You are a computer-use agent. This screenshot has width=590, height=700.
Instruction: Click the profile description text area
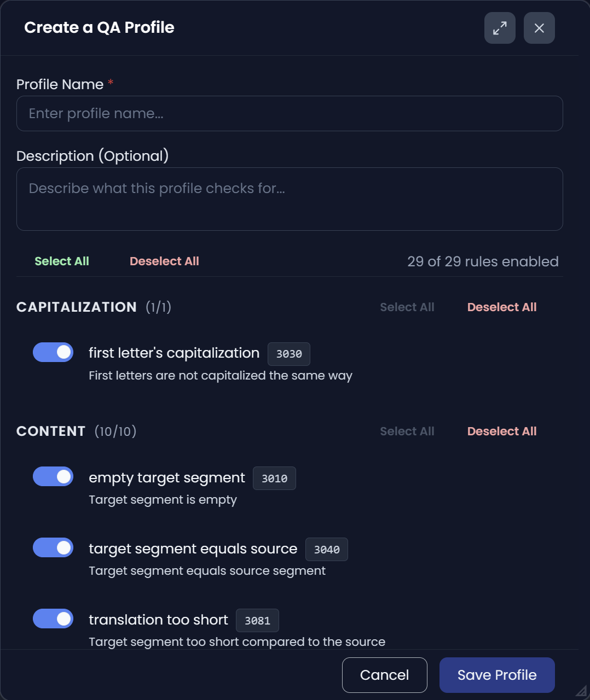[290, 199]
